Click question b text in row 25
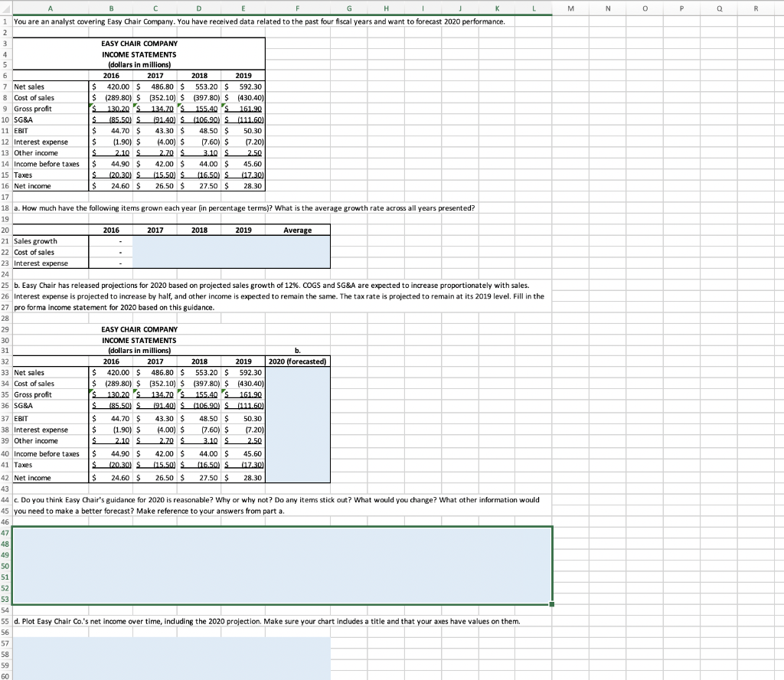The image size is (784, 680). pyautogui.click(x=271, y=286)
